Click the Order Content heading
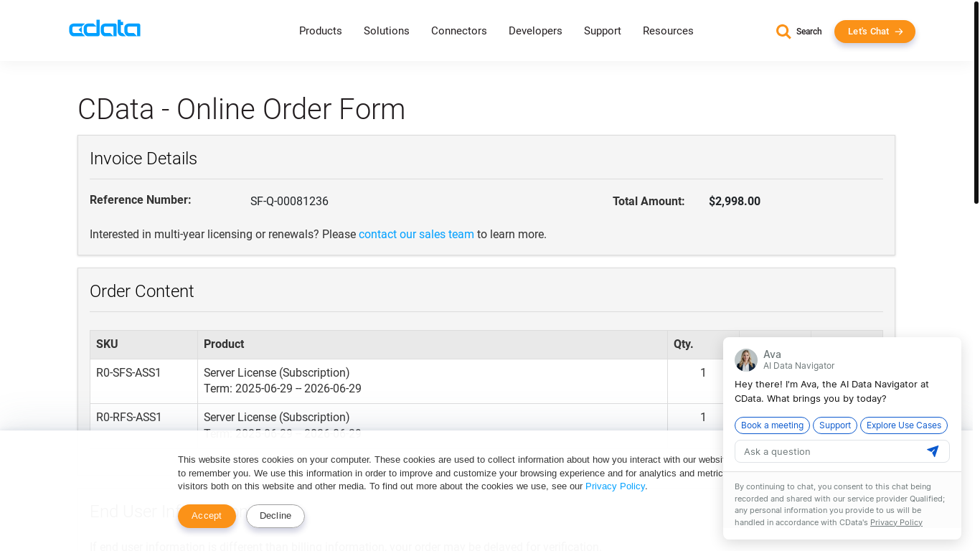 142,291
